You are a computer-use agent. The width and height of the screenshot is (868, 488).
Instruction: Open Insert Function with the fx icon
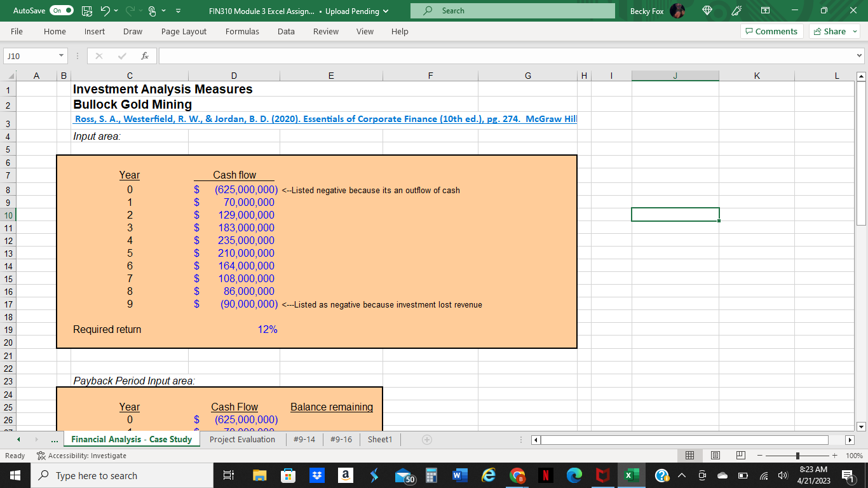(144, 56)
